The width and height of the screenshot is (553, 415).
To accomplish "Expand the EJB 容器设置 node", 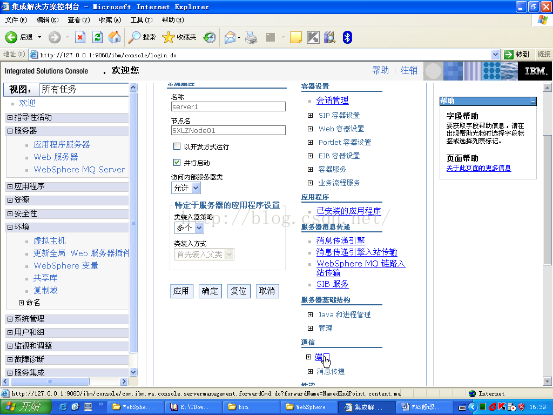I will (310, 155).
